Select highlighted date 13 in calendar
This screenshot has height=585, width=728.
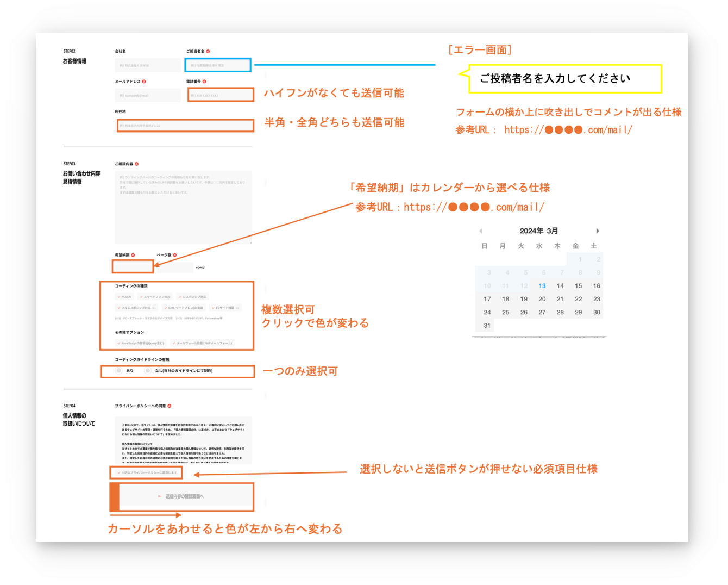(542, 286)
